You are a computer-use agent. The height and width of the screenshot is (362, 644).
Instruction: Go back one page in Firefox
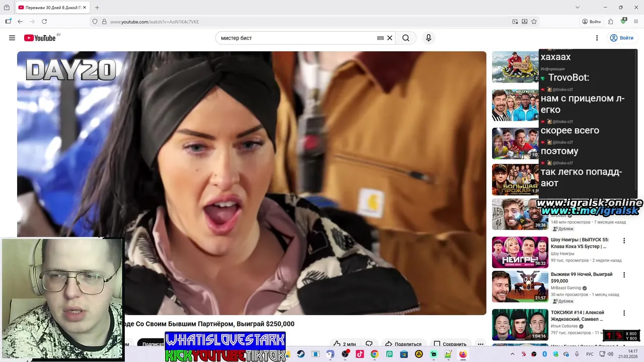20,22
